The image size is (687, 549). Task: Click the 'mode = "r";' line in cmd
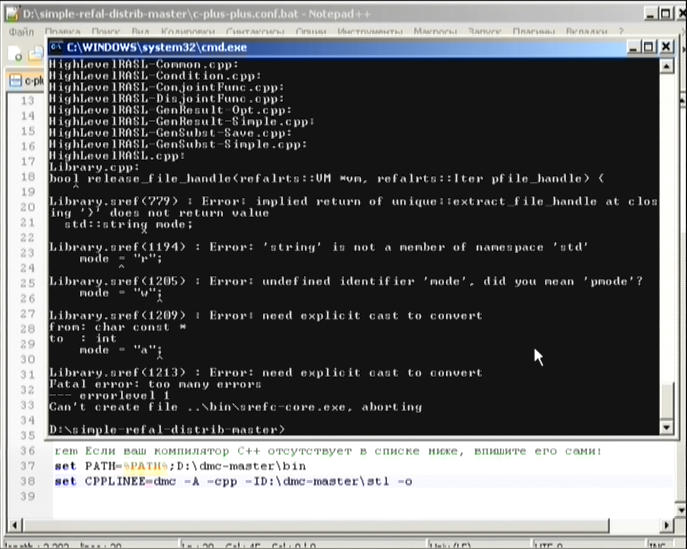click(x=120, y=259)
